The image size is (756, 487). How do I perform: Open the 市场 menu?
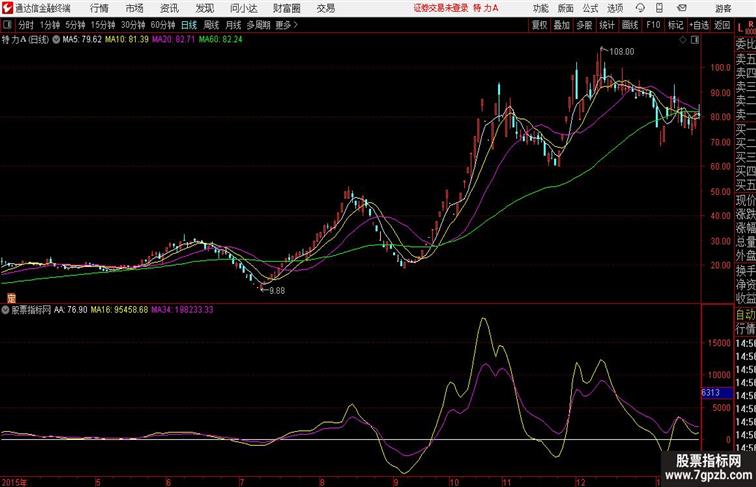(x=135, y=8)
